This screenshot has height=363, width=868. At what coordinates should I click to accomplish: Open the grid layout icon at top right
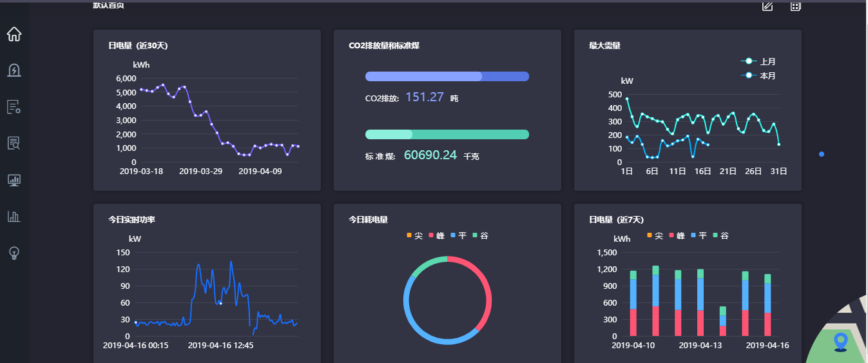[x=795, y=6]
